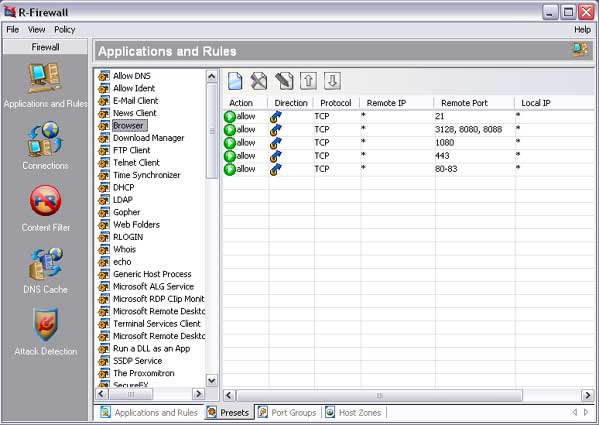Sort by the Local IP column header

(x=554, y=103)
